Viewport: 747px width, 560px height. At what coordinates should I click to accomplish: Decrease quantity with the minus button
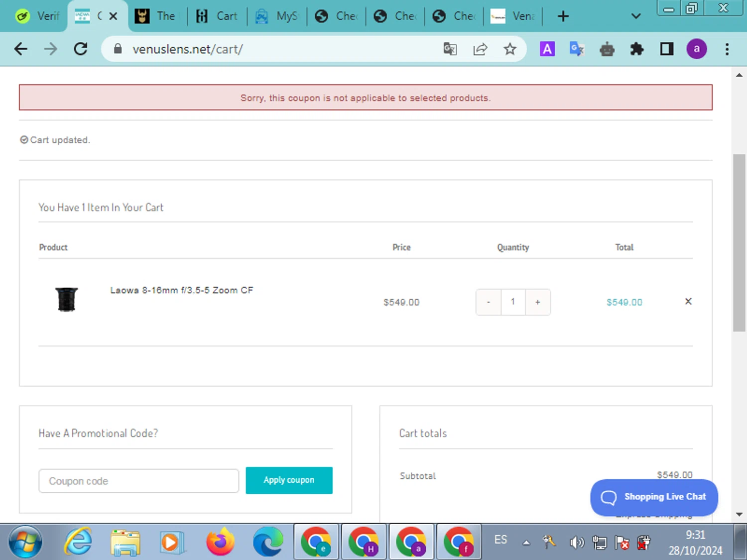pyautogui.click(x=488, y=302)
